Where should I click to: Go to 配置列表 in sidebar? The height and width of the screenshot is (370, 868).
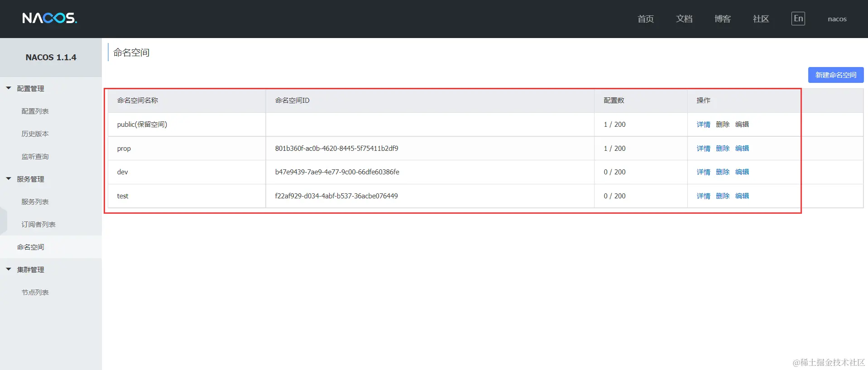click(x=35, y=111)
